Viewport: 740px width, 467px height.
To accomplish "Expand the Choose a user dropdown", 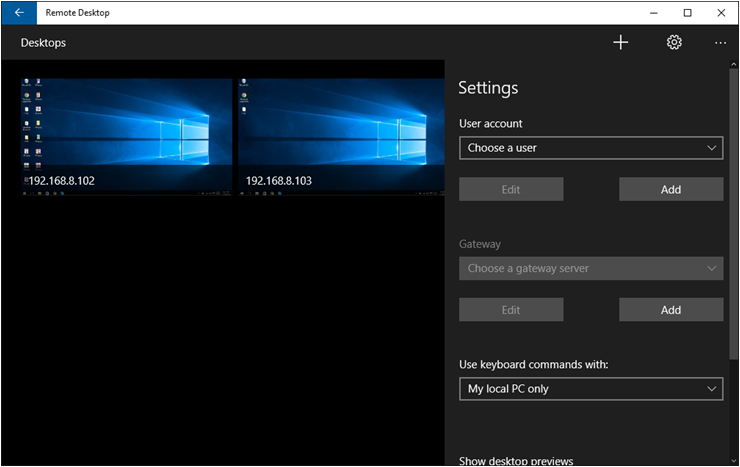I will [x=591, y=148].
